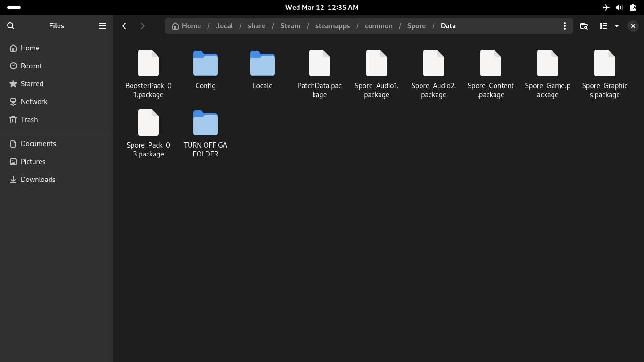The image size is (644, 362).
Task: Open Downloads in the sidebar
Action: [57, 180]
